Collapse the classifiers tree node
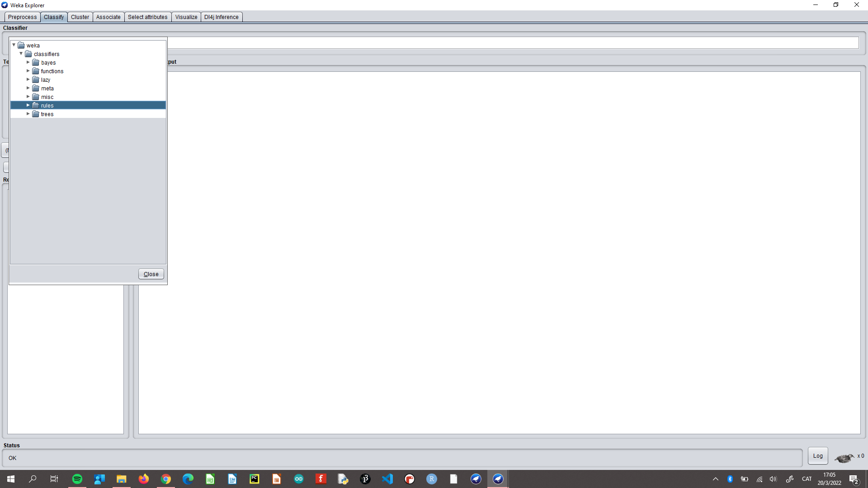Viewport: 868px width, 488px height. point(21,54)
